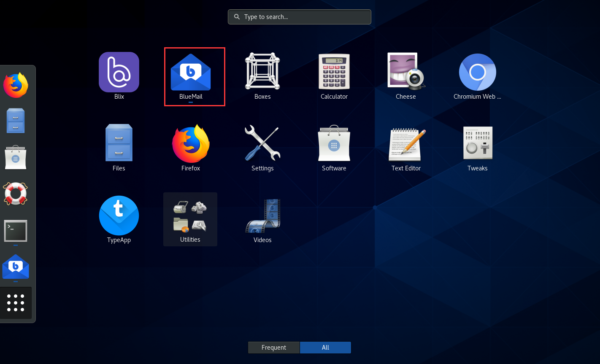The width and height of the screenshot is (600, 364).
Task: Launch Firefox from the application grid
Action: point(191,148)
